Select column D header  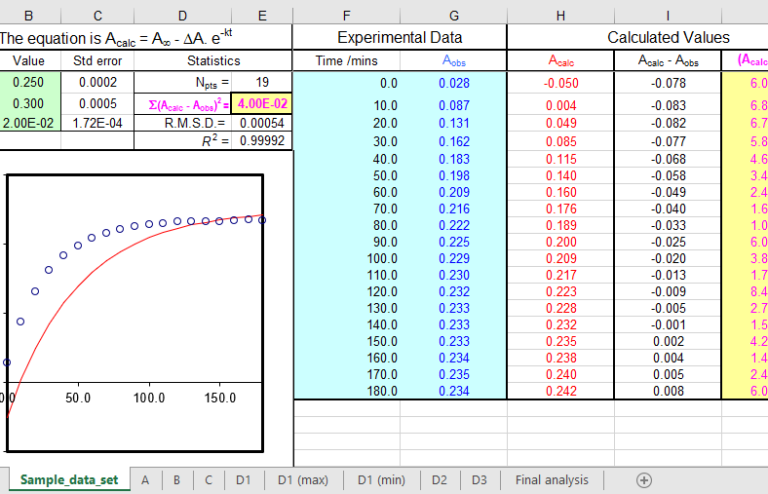pos(183,16)
